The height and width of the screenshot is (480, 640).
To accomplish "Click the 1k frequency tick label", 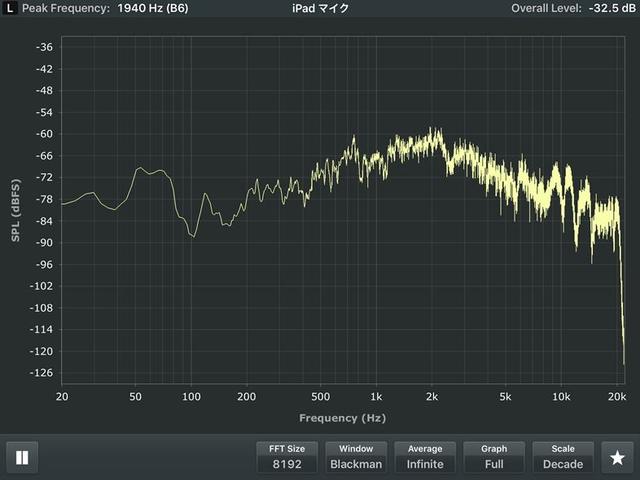I will pos(376,397).
